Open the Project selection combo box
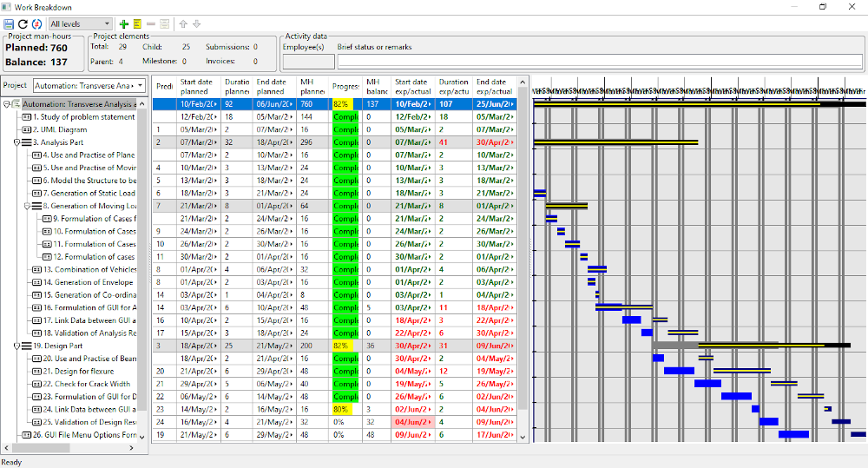 tap(89, 86)
